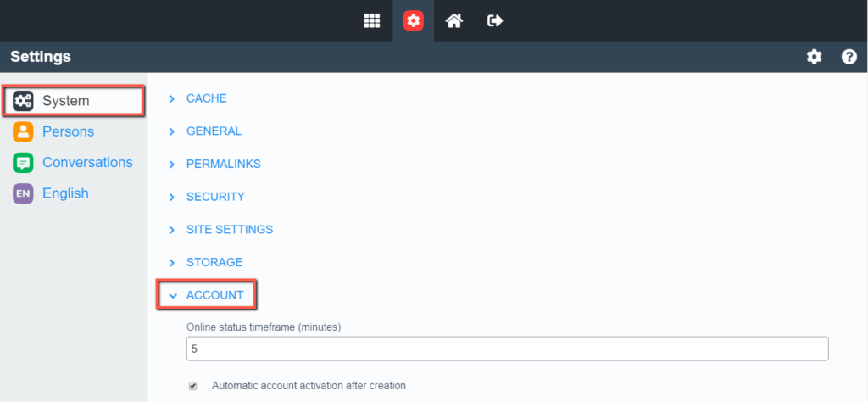Click the Online status timeframe field
The height and width of the screenshot is (402, 868).
[508, 349]
